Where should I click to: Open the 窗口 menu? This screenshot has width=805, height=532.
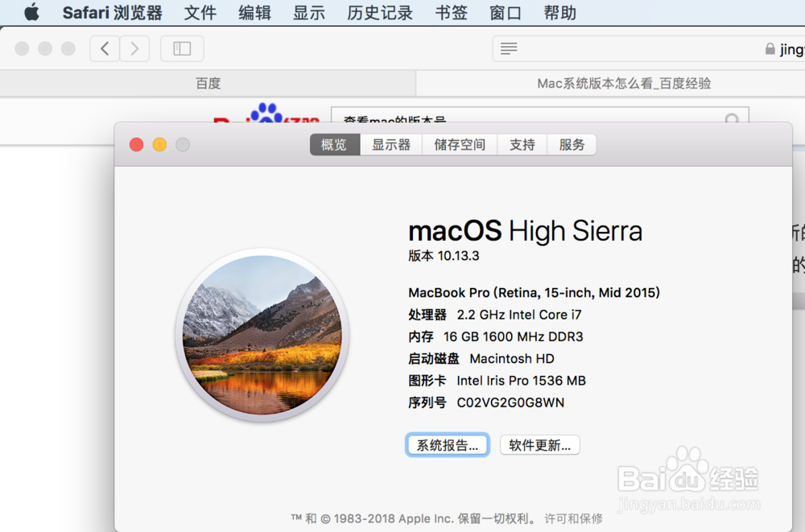pyautogui.click(x=506, y=12)
